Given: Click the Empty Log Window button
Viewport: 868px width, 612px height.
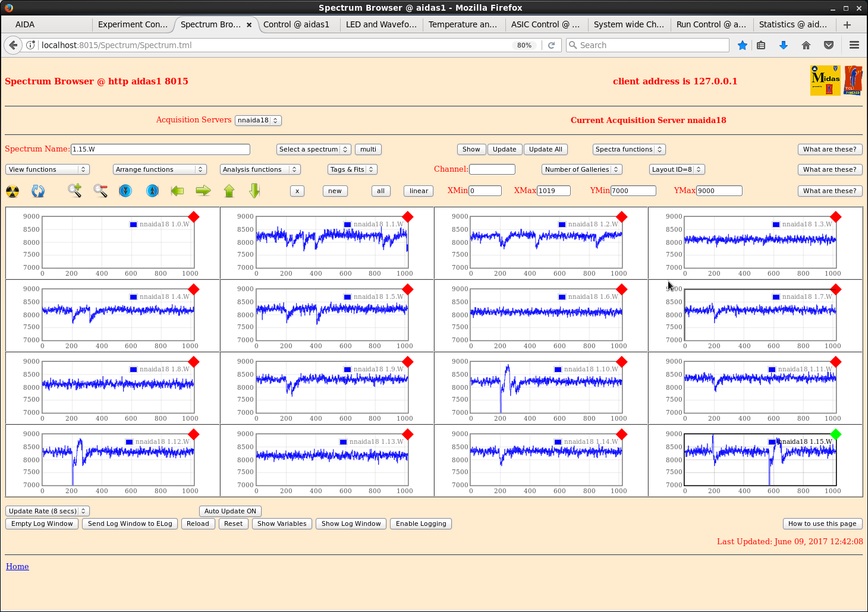Looking at the screenshot, I should click(42, 523).
